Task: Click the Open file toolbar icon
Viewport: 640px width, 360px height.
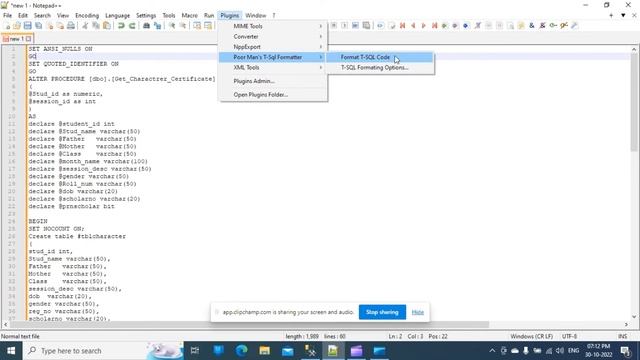Action: click(17, 26)
